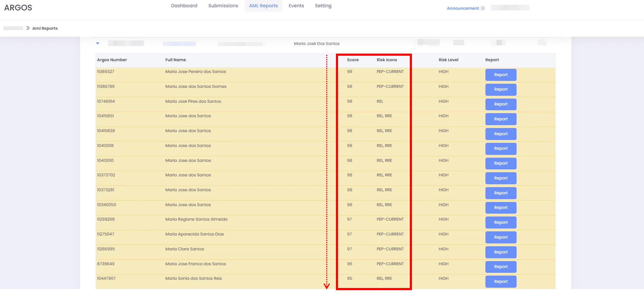
Task: Open Report for Argos number 11386789
Action: click(x=501, y=90)
